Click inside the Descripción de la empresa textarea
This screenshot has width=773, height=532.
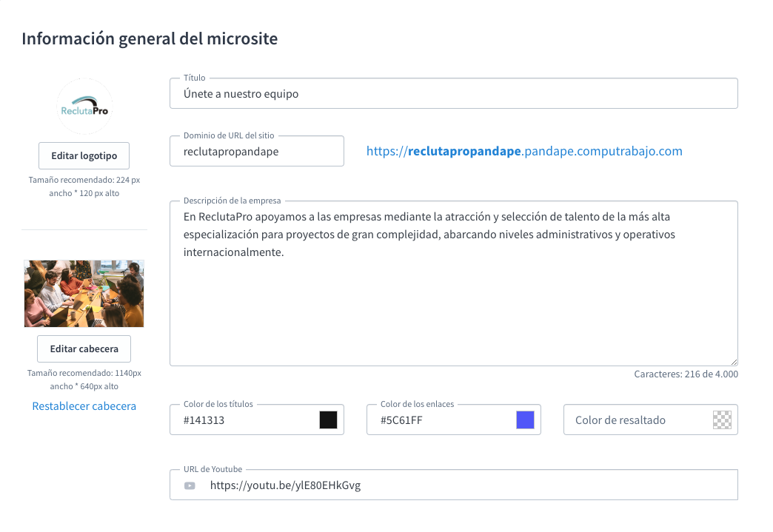click(x=454, y=281)
